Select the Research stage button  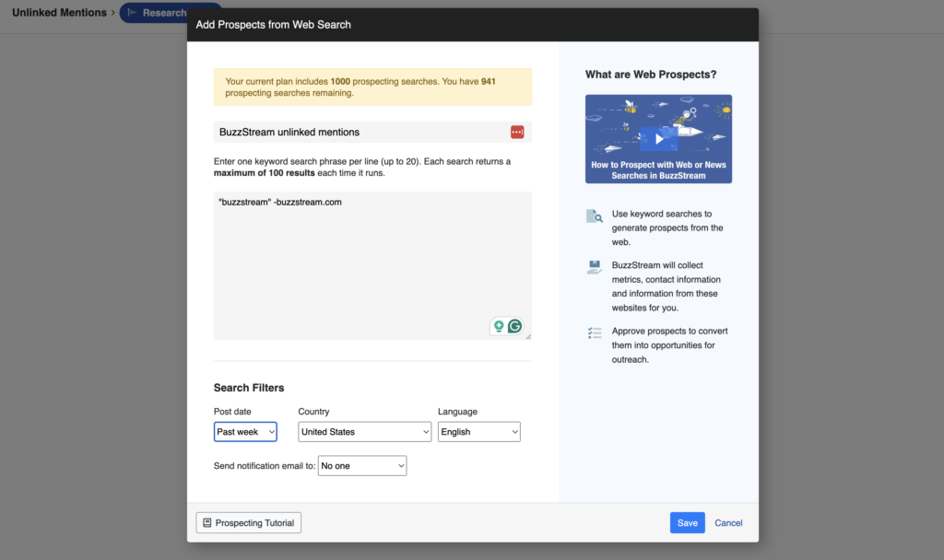click(166, 12)
